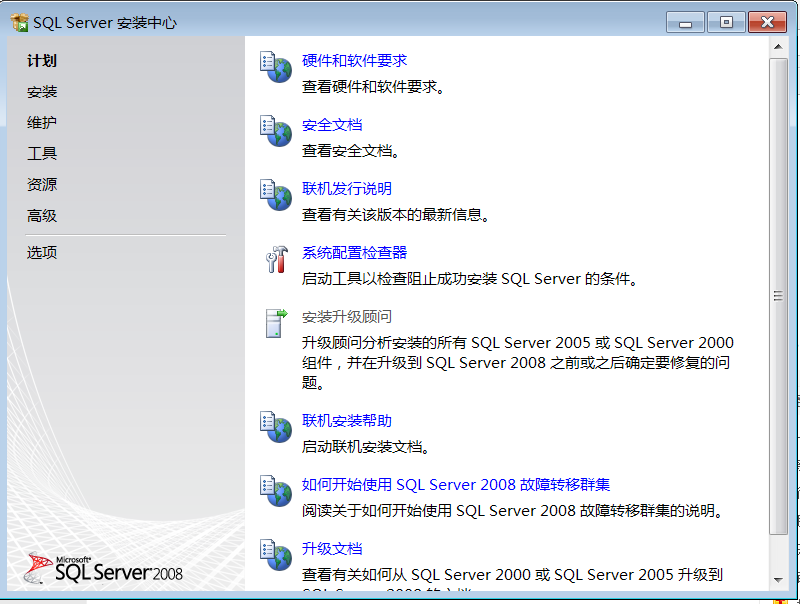Click description text 启动联机安装文档。

pos(366,447)
